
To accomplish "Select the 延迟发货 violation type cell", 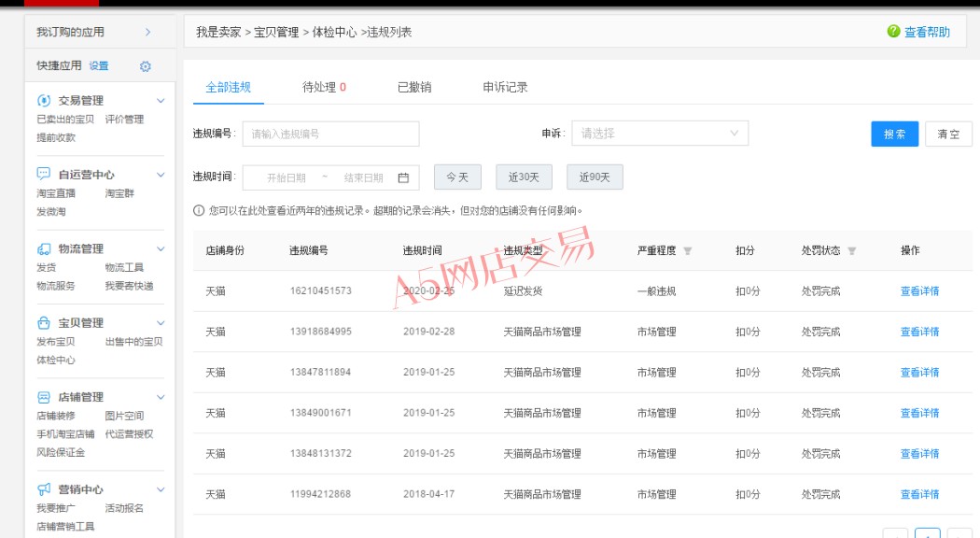I will click(x=523, y=290).
